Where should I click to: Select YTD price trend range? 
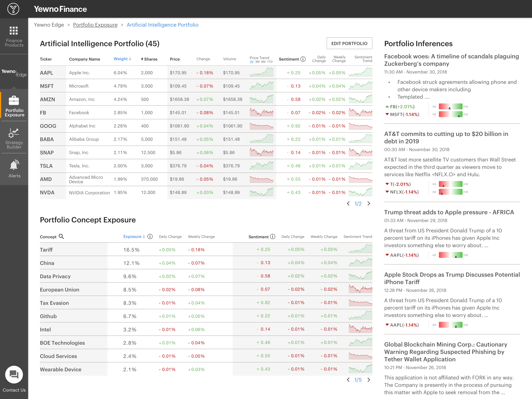[x=270, y=62]
